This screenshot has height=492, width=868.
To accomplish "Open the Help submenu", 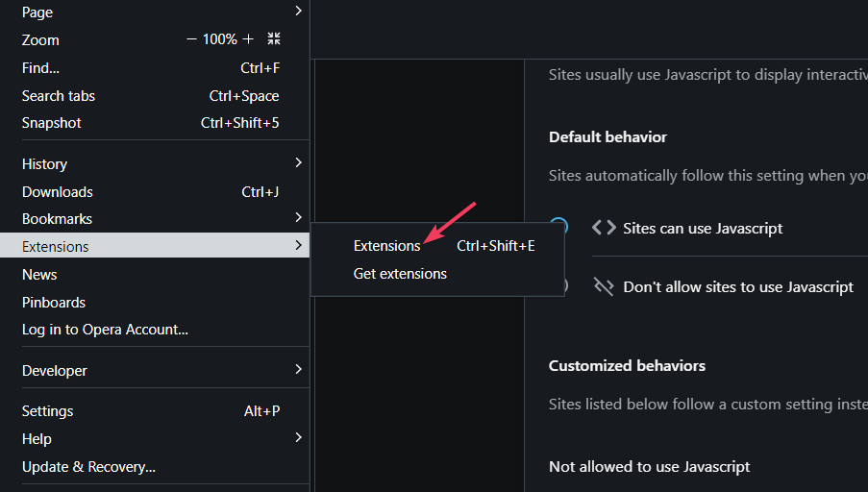I will [x=155, y=439].
